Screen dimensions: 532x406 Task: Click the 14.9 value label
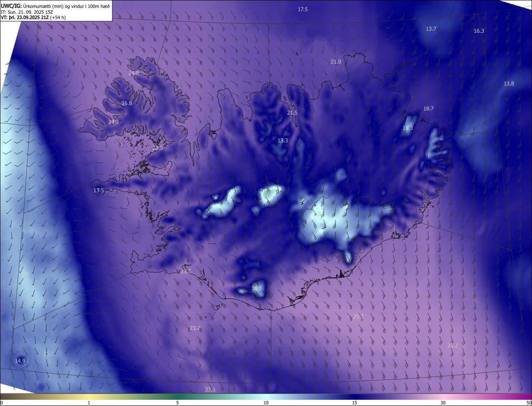pyautogui.click(x=20, y=361)
